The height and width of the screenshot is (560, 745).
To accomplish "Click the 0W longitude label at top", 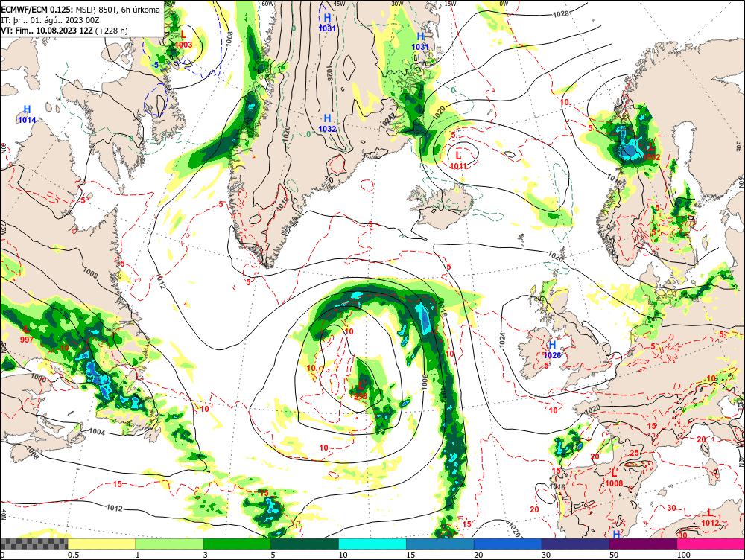I will pyautogui.click(x=504, y=4).
